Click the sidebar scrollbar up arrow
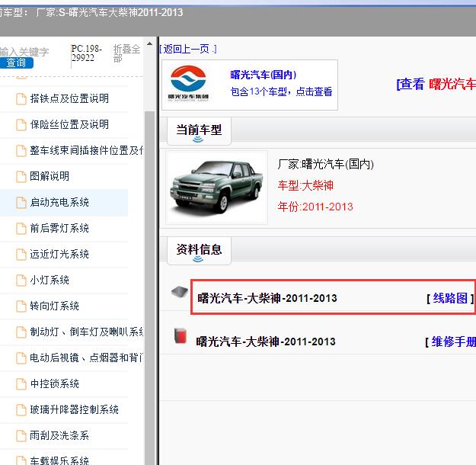Image resolution: width=476 pixels, height=465 pixels. (x=150, y=43)
